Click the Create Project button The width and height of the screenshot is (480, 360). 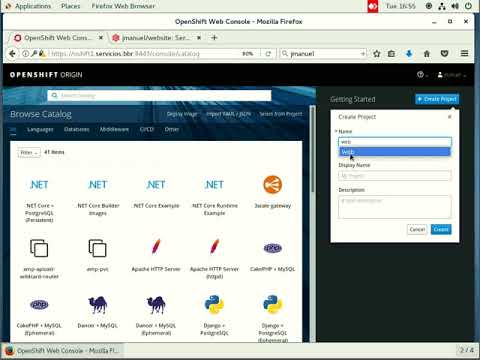click(x=437, y=99)
